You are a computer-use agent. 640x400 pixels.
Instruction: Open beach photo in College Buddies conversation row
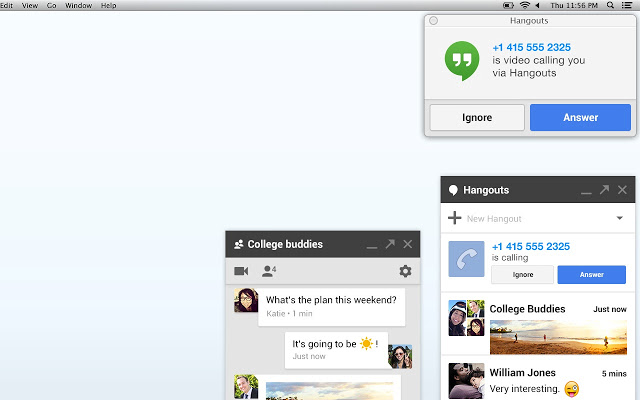tap(558, 337)
